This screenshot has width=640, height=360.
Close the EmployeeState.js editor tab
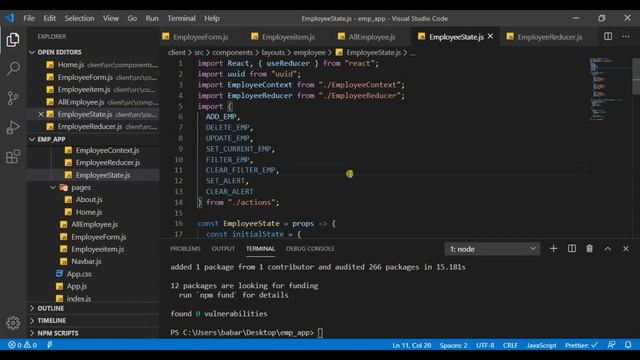point(490,36)
